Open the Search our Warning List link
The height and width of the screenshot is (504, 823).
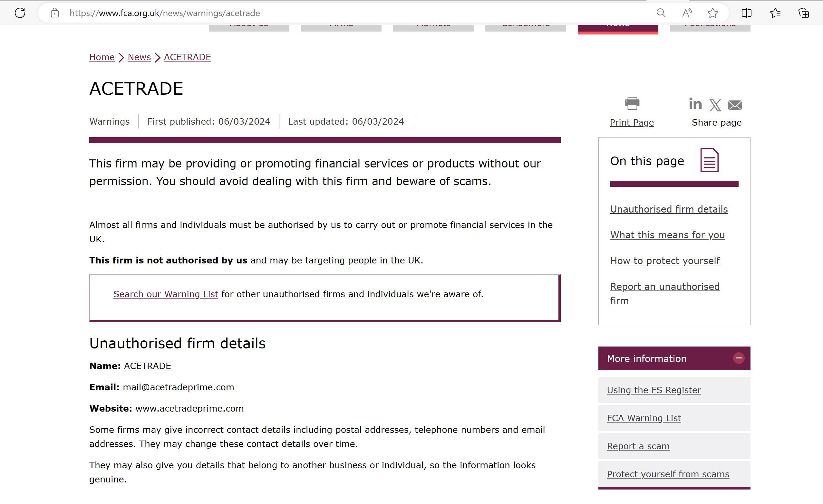[x=166, y=294]
